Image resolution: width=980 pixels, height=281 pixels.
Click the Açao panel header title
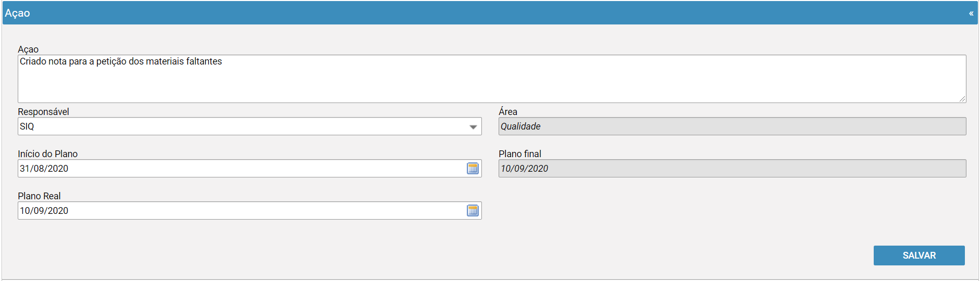(x=17, y=13)
